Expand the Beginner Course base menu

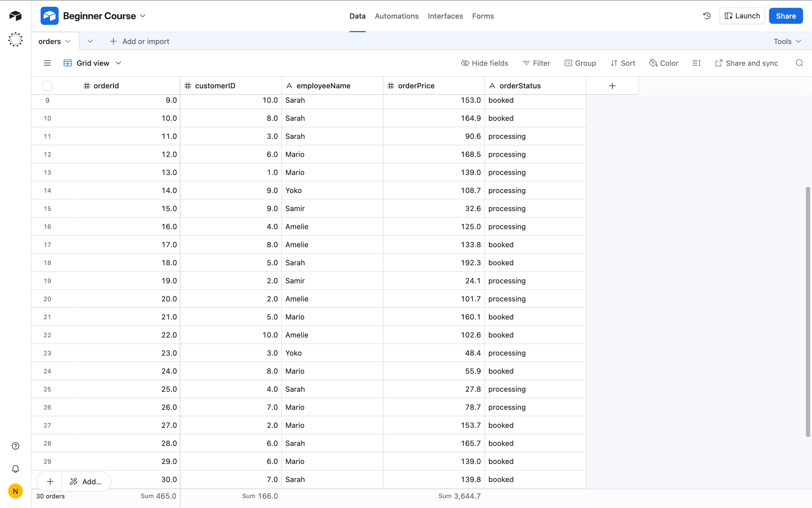[x=143, y=16]
